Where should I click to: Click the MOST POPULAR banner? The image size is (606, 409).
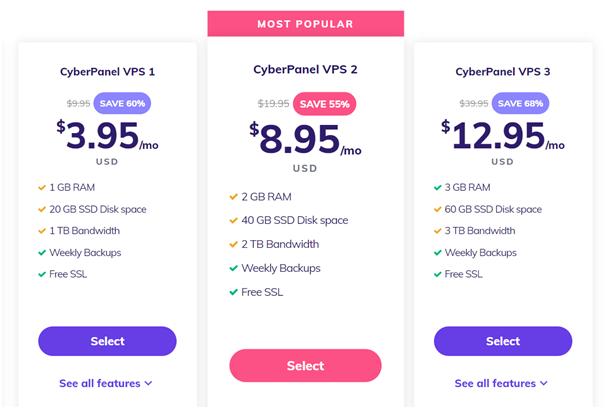pos(306,24)
